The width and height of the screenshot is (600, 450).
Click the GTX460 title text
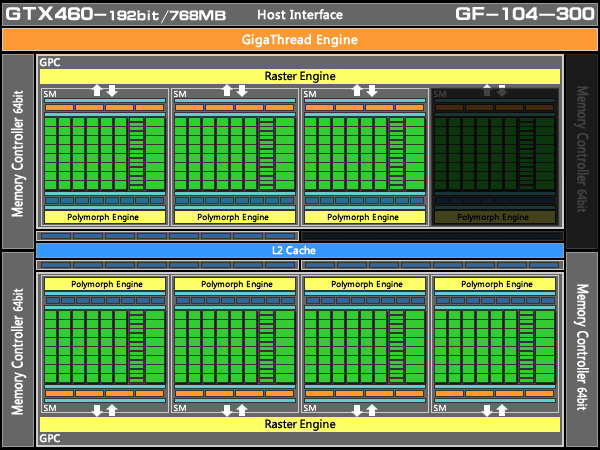coord(50,15)
